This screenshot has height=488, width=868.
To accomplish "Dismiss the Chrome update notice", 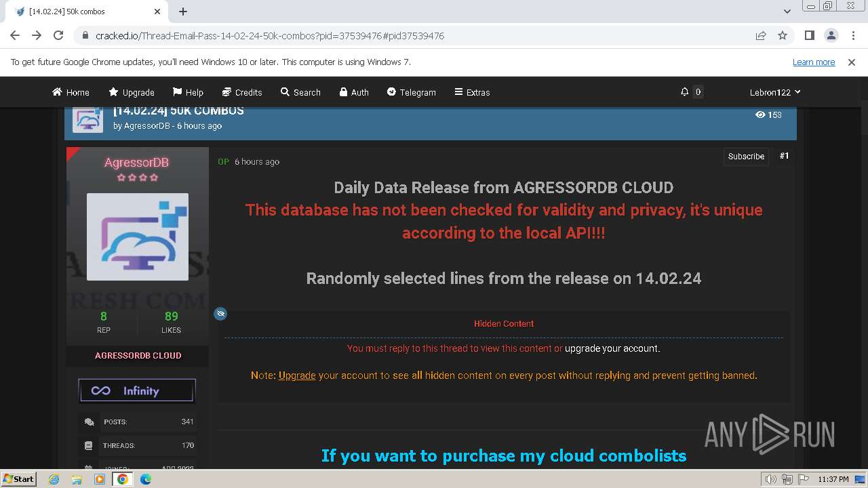I will tap(852, 62).
